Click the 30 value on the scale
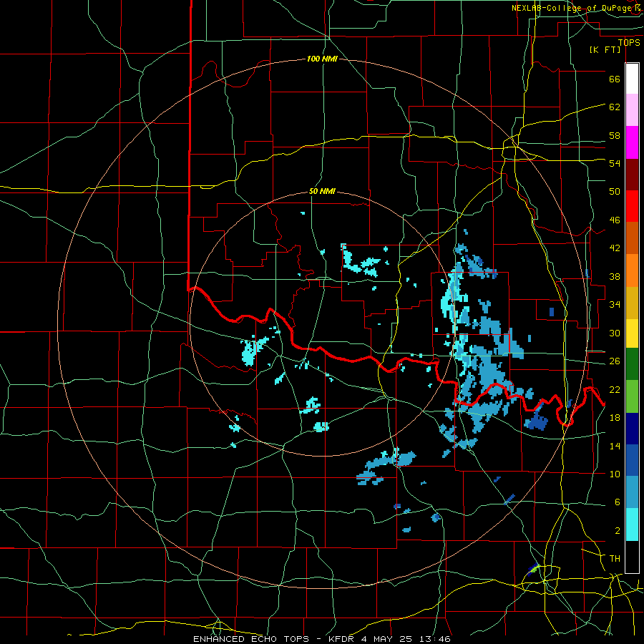 tap(615, 333)
